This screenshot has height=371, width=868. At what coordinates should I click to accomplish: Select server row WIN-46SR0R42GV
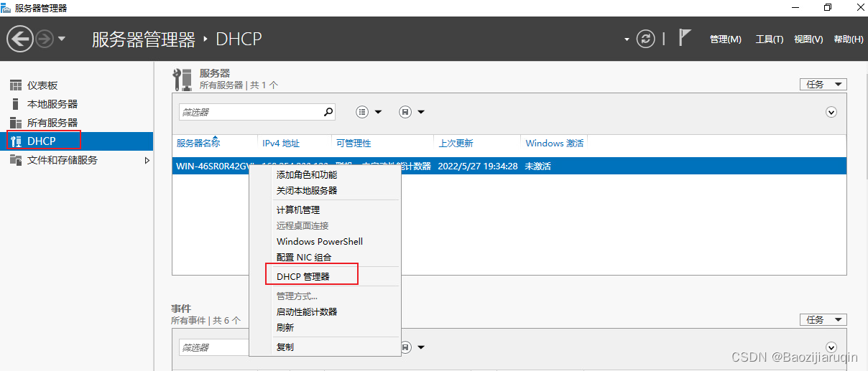(x=509, y=166)
